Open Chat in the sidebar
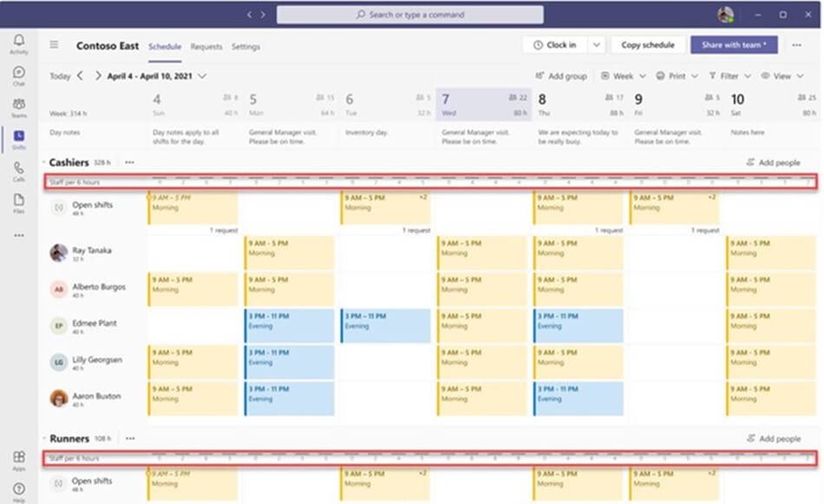This screenshot has height=504, width=824. (18, 75)
